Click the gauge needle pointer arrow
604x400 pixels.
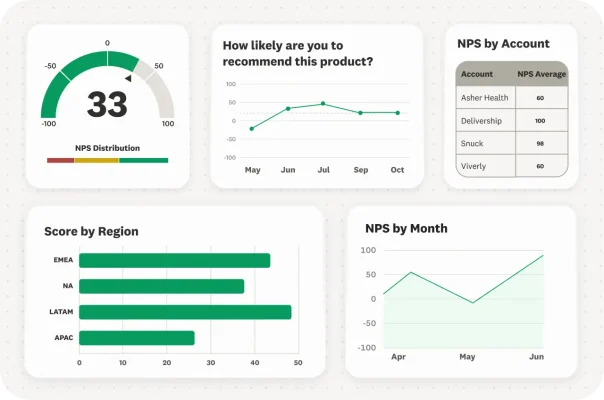click(x=128, y=79)
